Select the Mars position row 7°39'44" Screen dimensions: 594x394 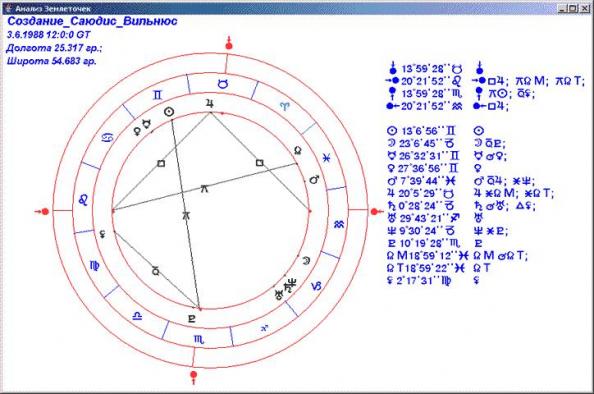421,181
